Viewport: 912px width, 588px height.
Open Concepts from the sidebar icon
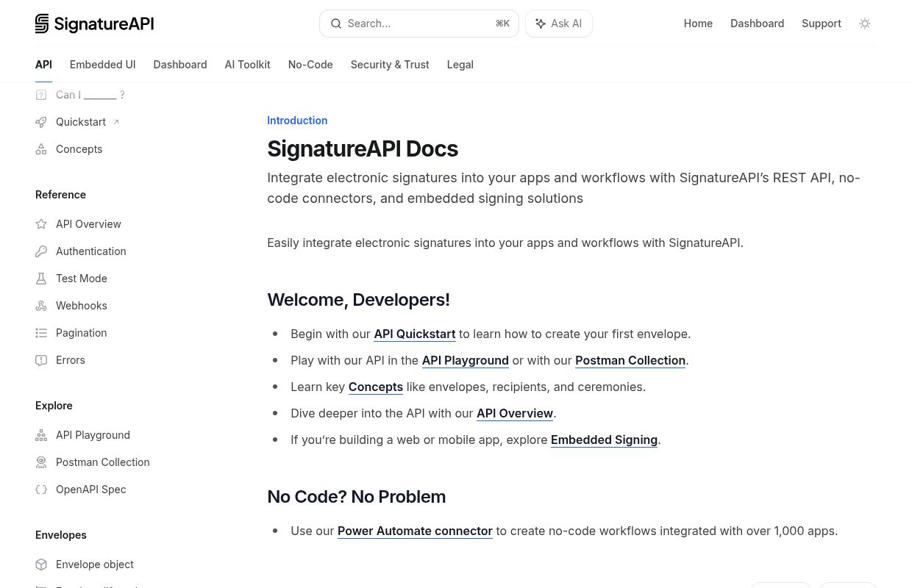41,149
